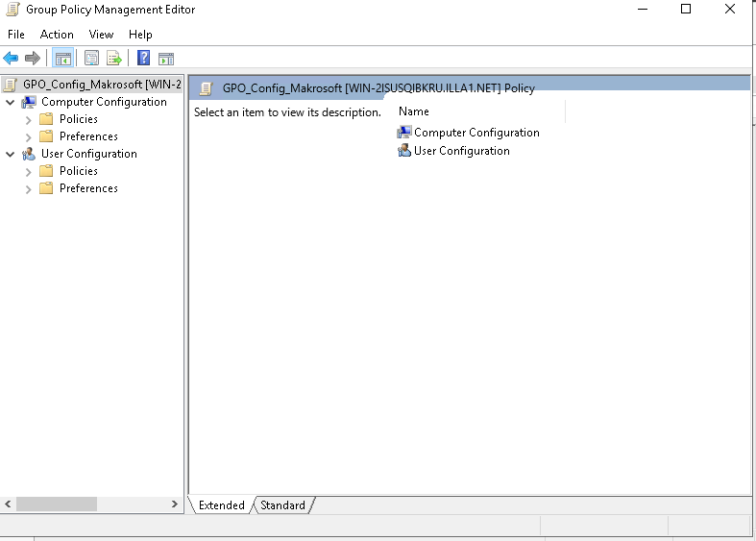Select User Configuration in the Name list
756x541 pixels.
pos(462,151)
